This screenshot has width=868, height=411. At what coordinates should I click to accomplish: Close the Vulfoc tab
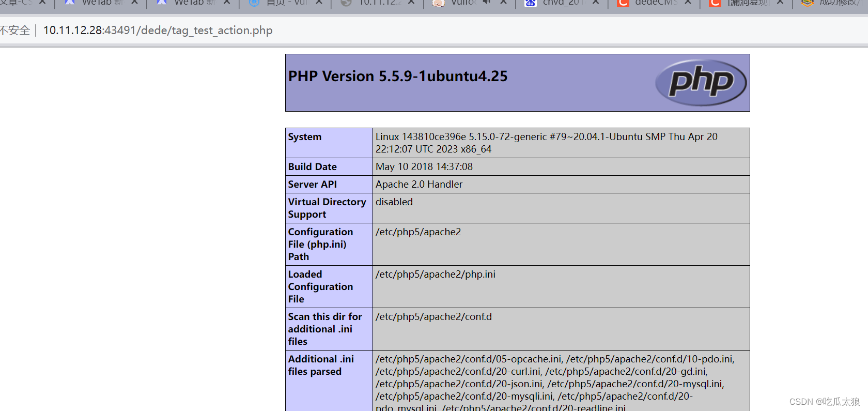(504, 3)
